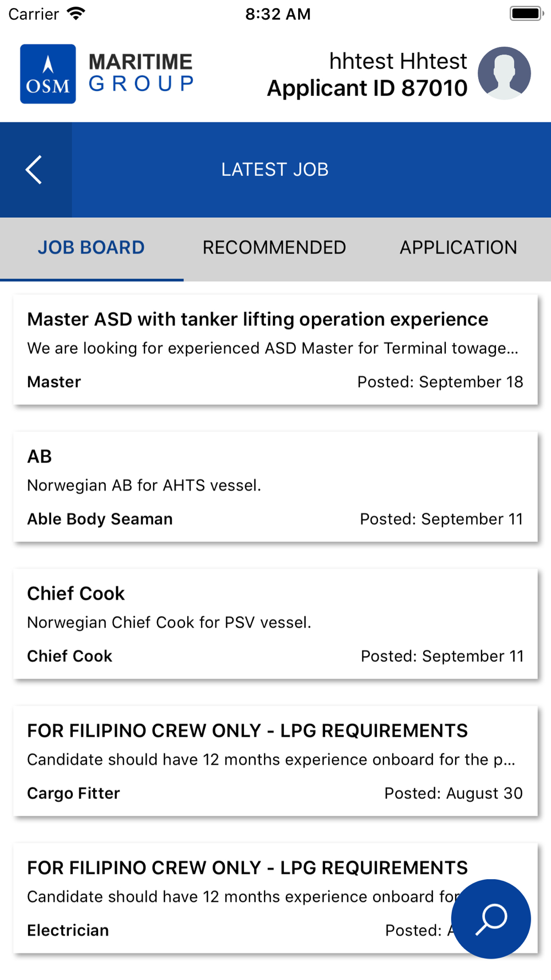The image size is (551, 980).
Task: Open the Master ASD tanker lifting job
Action: (x=275, y=350)
